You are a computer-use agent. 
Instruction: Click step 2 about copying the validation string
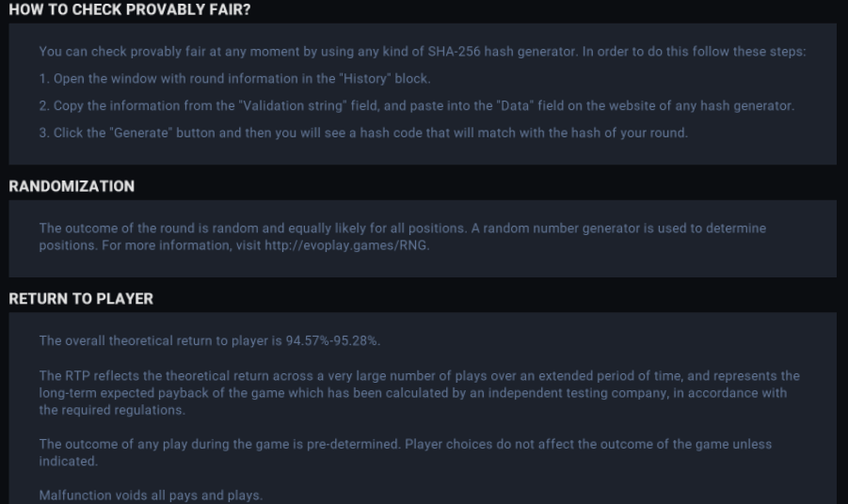tap(416, 105)
